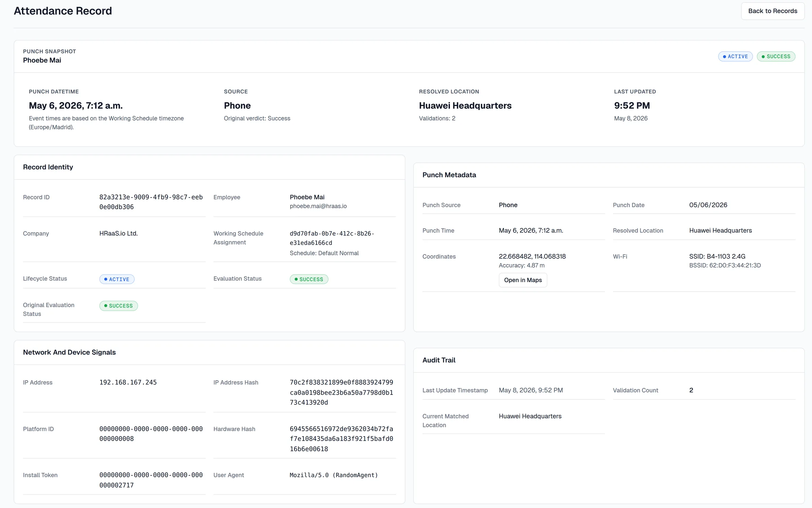Viewport: 812px width, 508px height.
Task: Select the Record ID value 82a3213e-9009-4fb9
Action: coord(151,202)
